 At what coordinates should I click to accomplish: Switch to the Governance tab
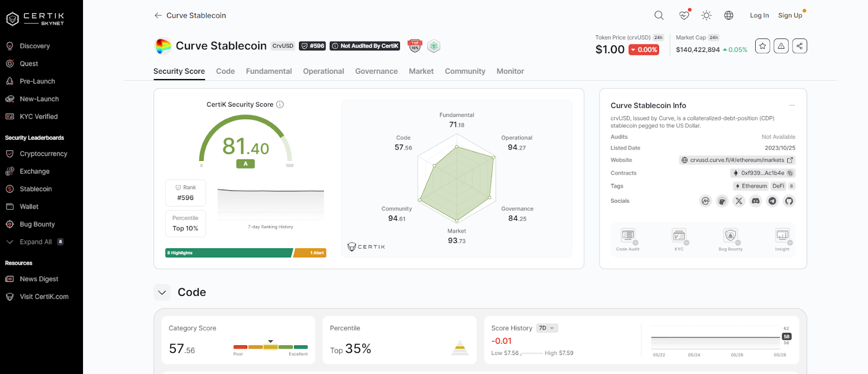pos(376,71)
